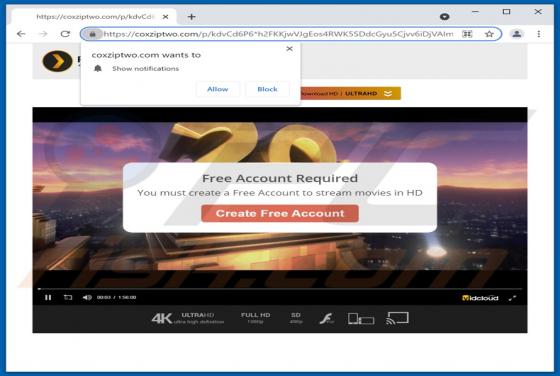
Task: Mute the video volume
Action: pyautogui.click(x=87, y=297)
